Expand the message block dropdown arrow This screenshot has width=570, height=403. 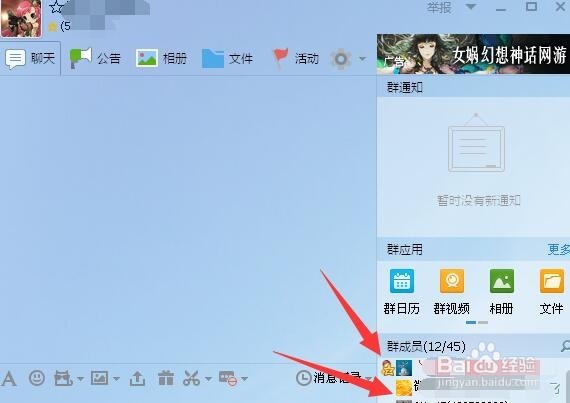coord(245,379)
